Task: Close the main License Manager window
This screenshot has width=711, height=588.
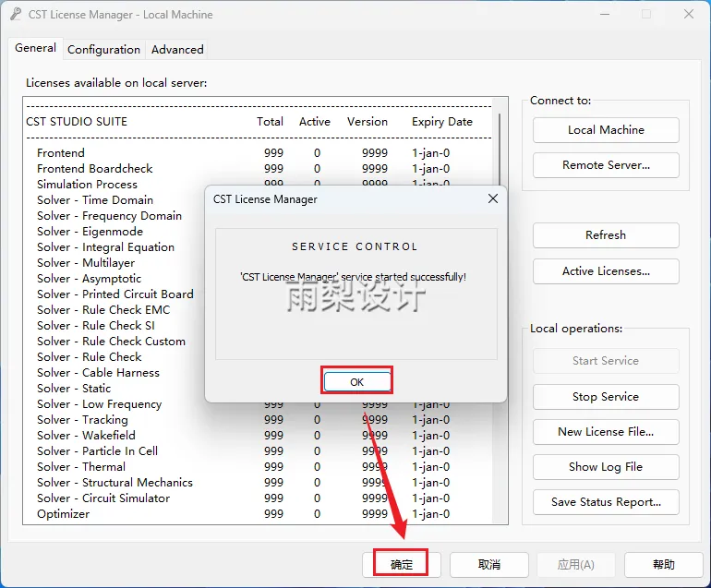Action: (x=689, y=15)
